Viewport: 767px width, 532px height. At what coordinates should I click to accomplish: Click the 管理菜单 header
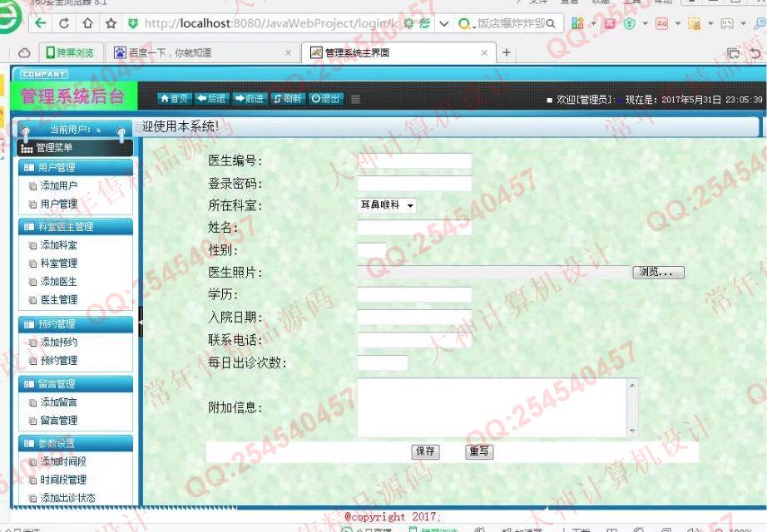(75, 148)
